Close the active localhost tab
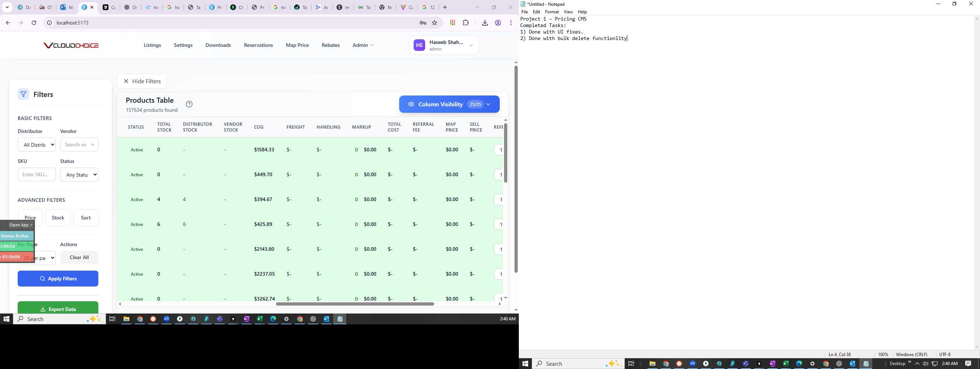The width and height of the screenshot is (980, 369). [92, 7]
